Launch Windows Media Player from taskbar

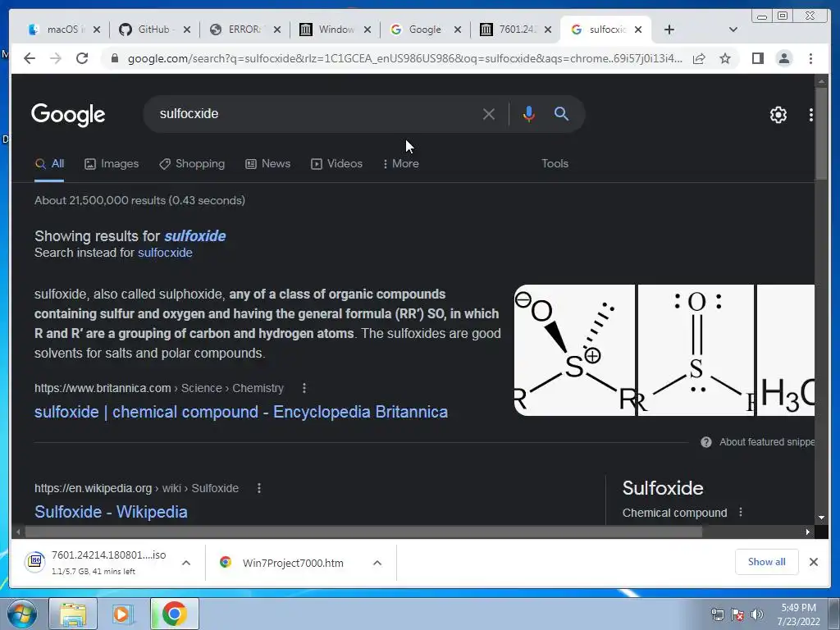tap(123, 614)
